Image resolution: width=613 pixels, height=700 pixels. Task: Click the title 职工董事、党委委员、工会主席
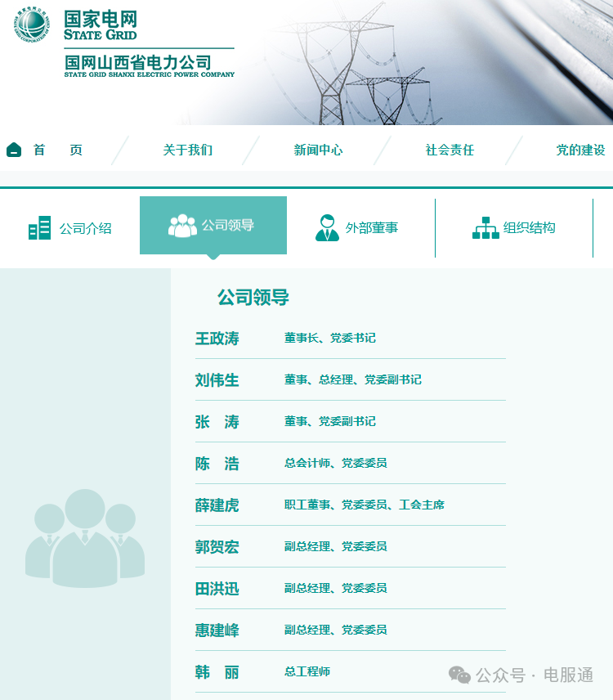coord(365,505)
